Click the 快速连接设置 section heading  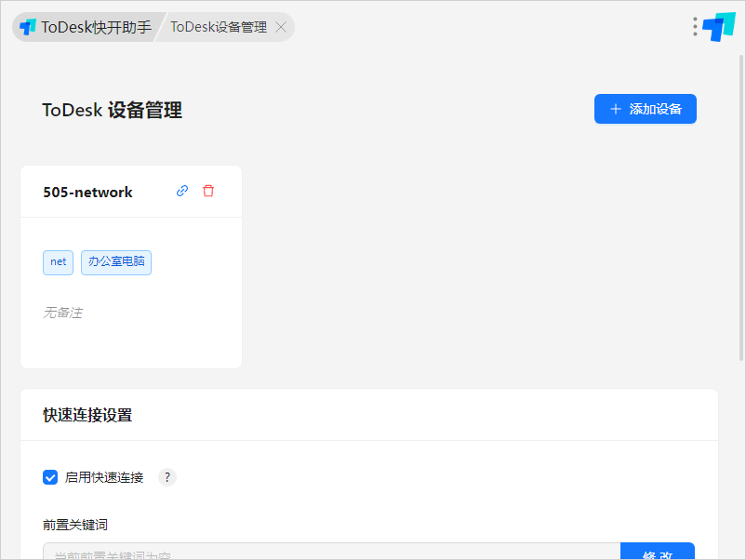pos(87,415)
